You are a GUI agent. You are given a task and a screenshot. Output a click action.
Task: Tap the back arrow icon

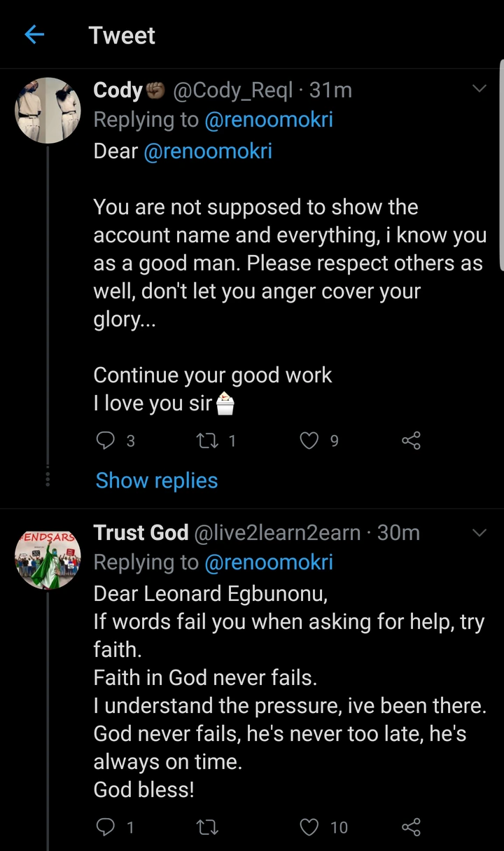[x=34, y=34]
